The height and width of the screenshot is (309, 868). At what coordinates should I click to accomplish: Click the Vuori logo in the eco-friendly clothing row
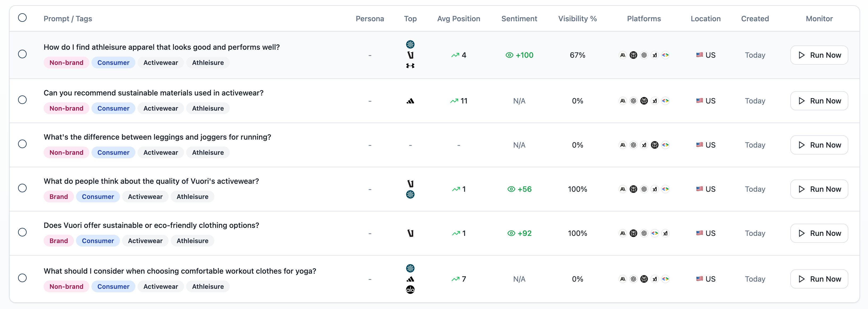410,233
